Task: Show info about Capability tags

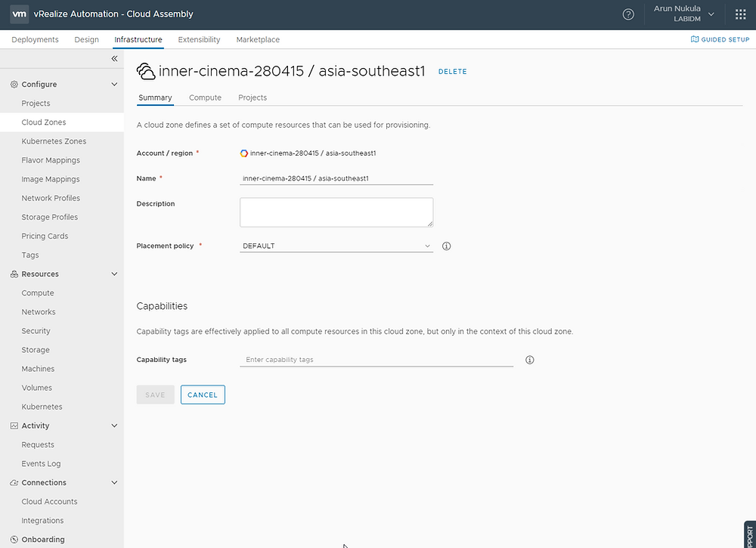Action: (x=529, y=360)
